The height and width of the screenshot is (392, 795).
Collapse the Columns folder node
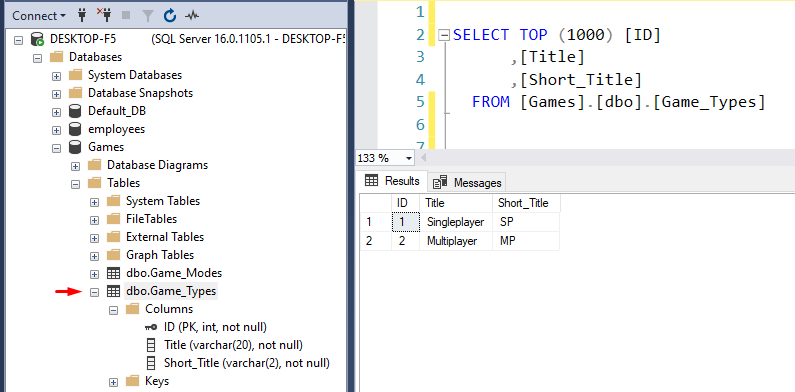(114, 310)
